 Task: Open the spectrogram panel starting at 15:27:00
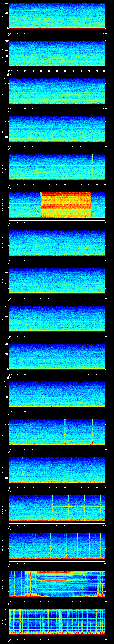(x=57, y=432)
